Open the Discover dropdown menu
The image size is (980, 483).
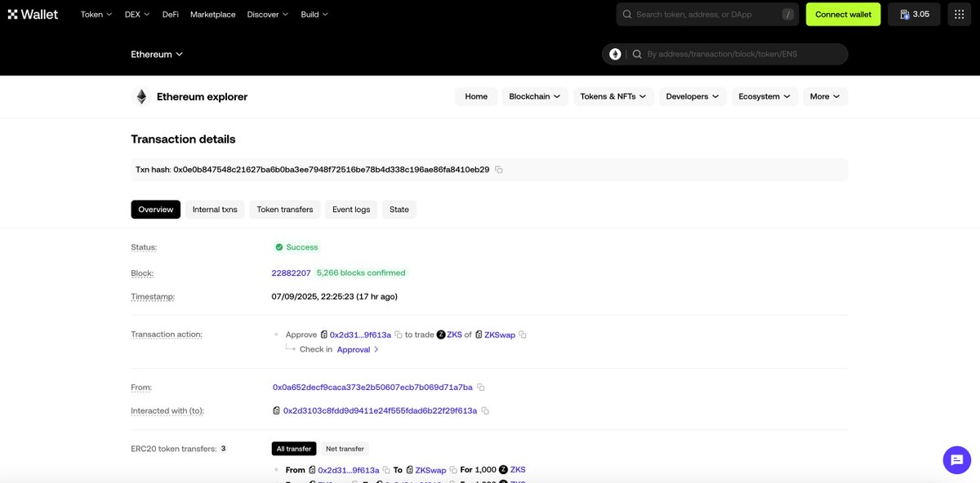point(268,14)
